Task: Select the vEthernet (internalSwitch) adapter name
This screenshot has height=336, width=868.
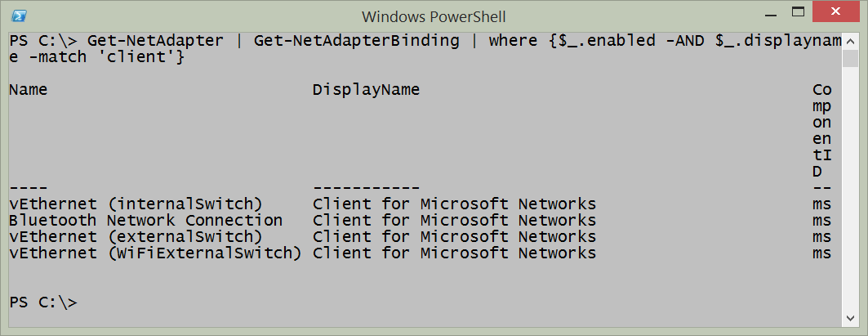Action: point(136,204)
